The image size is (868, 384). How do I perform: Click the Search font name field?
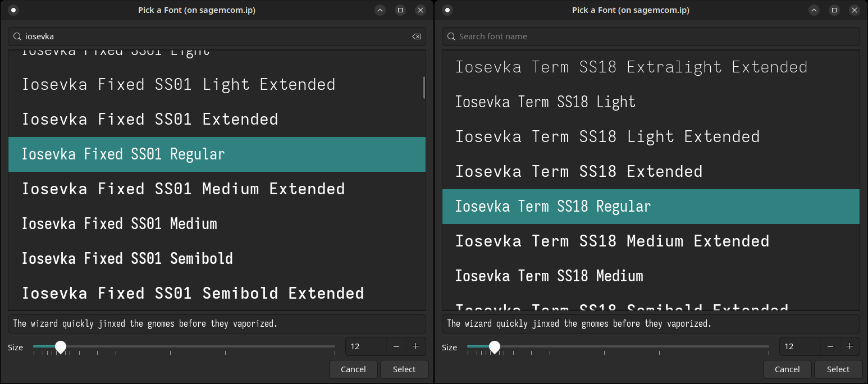click(x=651, y=36)
